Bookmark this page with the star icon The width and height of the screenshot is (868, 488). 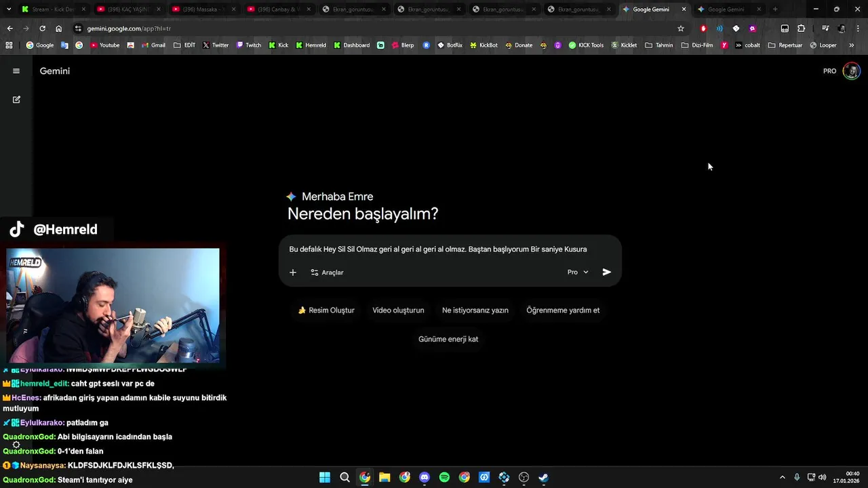681,28
